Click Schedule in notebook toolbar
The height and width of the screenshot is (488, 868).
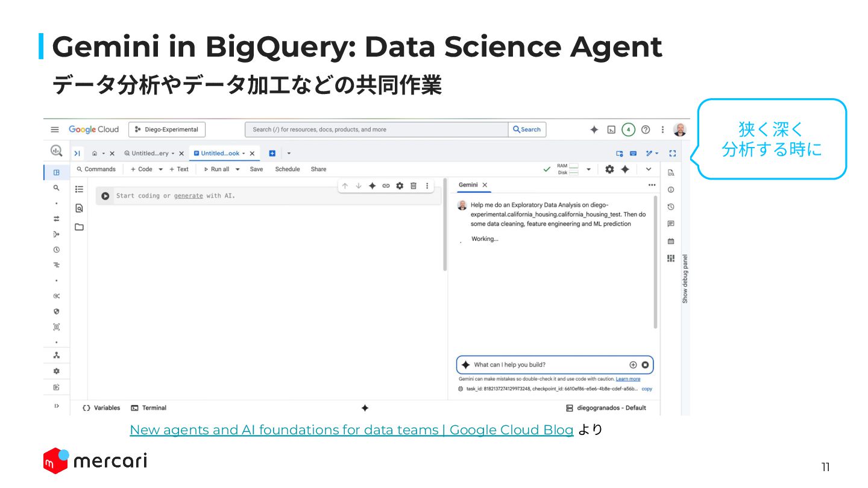(288, 169)
